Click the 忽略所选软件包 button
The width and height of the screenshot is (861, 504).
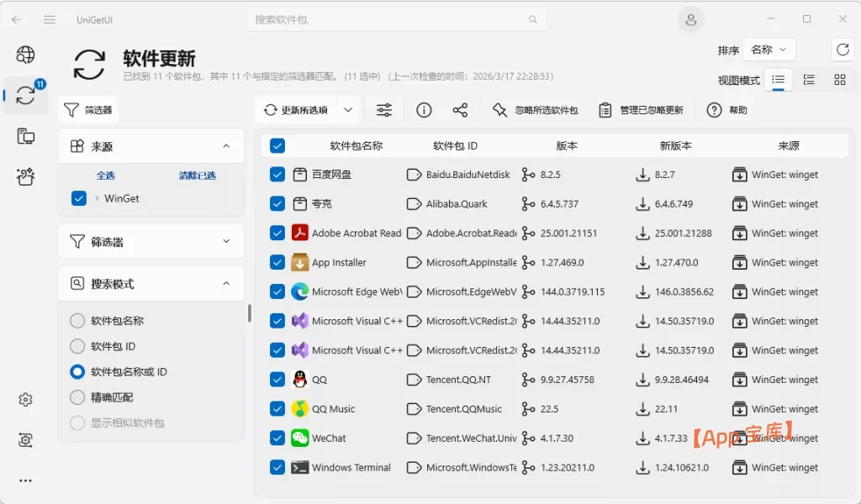[535, 109]
